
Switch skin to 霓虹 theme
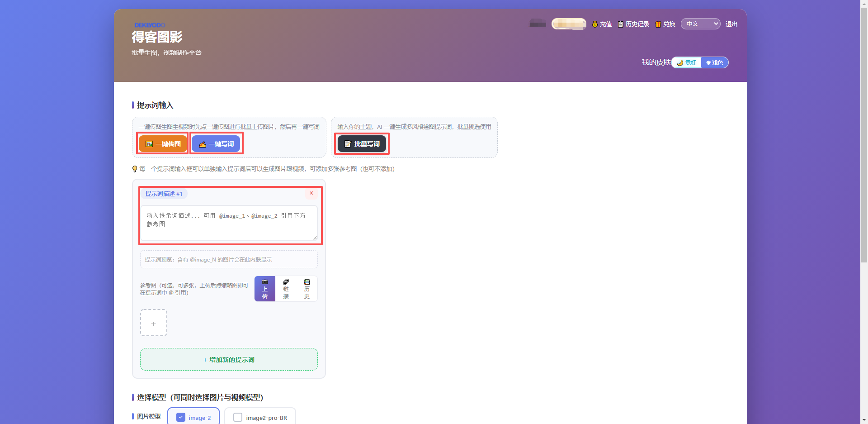[x=686, y=62]
